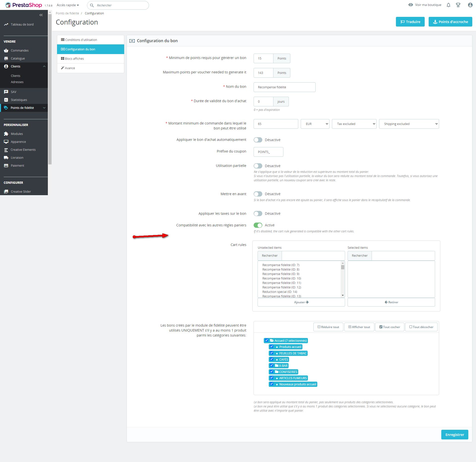Open the Tax excluded dropdown
Image resolution: width=476 pixels, height=462 pixels.
[x=354, y=124]
